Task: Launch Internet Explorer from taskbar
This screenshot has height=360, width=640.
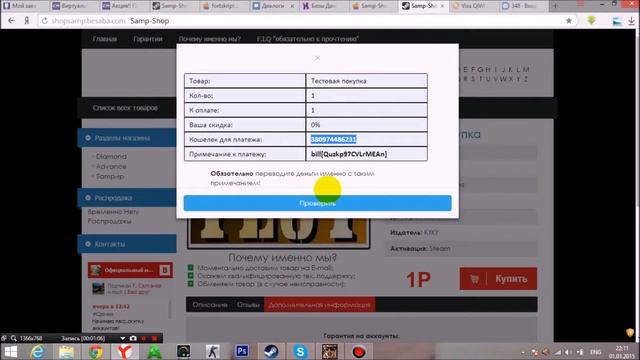Action: pos(38,352)
